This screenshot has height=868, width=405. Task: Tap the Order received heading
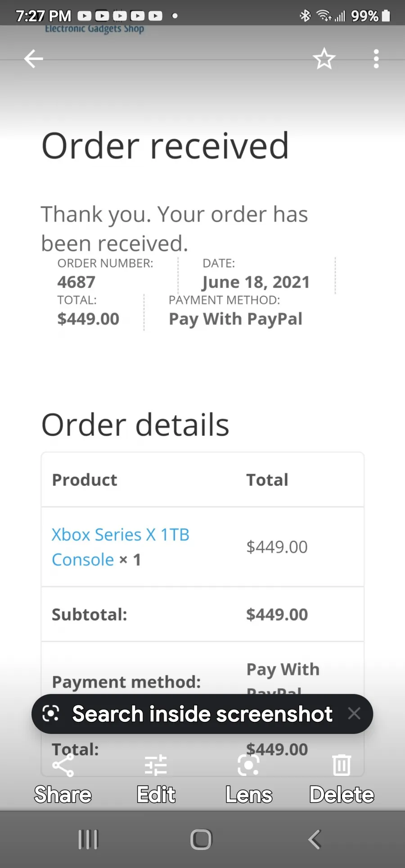coord(165,146)
